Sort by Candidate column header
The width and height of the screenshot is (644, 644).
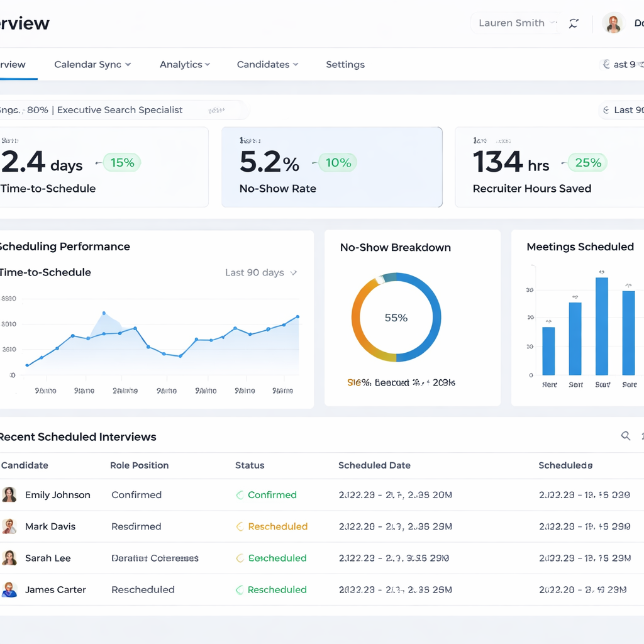tap(25, 465)
